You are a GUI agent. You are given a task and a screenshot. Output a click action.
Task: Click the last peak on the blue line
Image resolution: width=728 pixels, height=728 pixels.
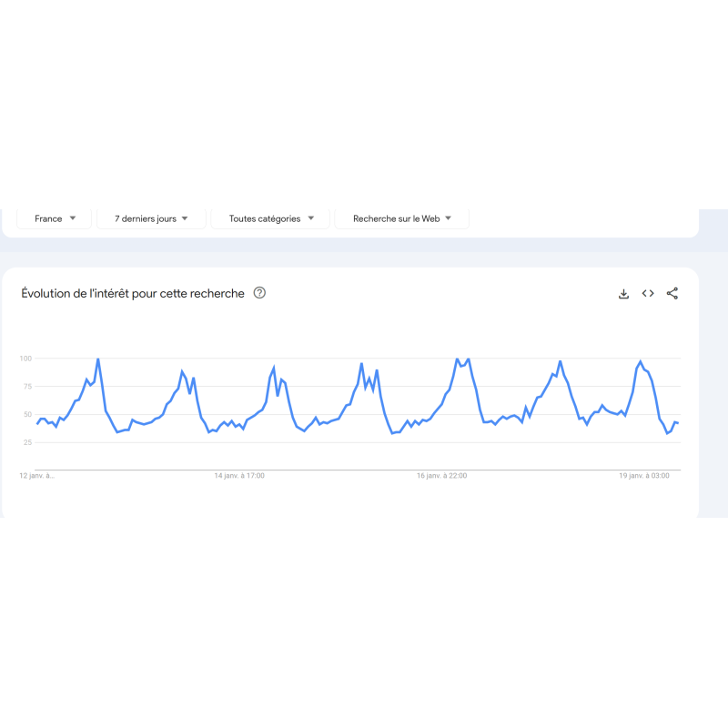(x=641, y=361)
